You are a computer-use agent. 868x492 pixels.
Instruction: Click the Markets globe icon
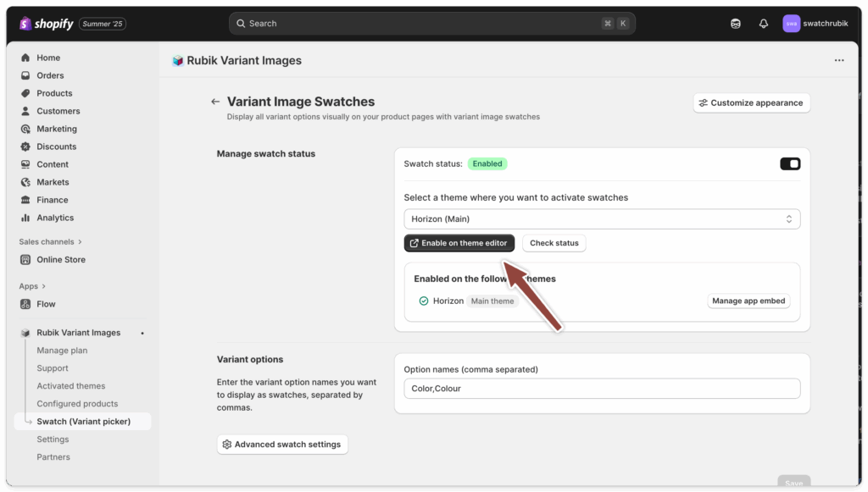25,182
